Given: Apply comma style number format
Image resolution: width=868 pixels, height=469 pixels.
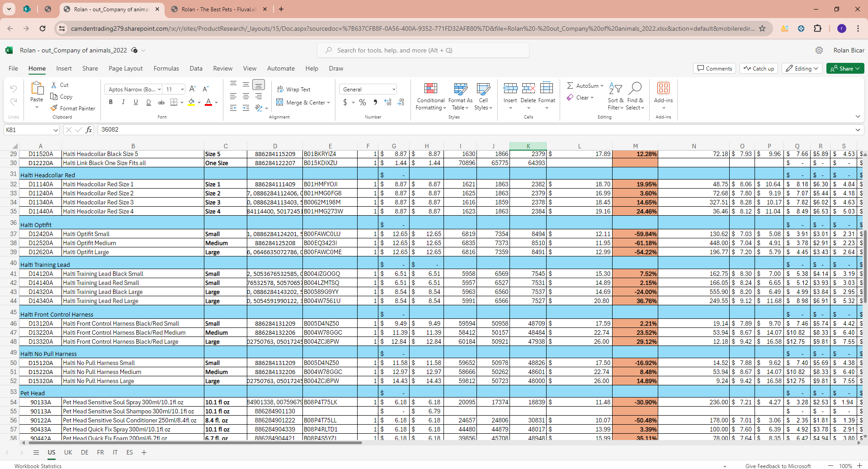Looking at the screenshot, I should [375, 103].
